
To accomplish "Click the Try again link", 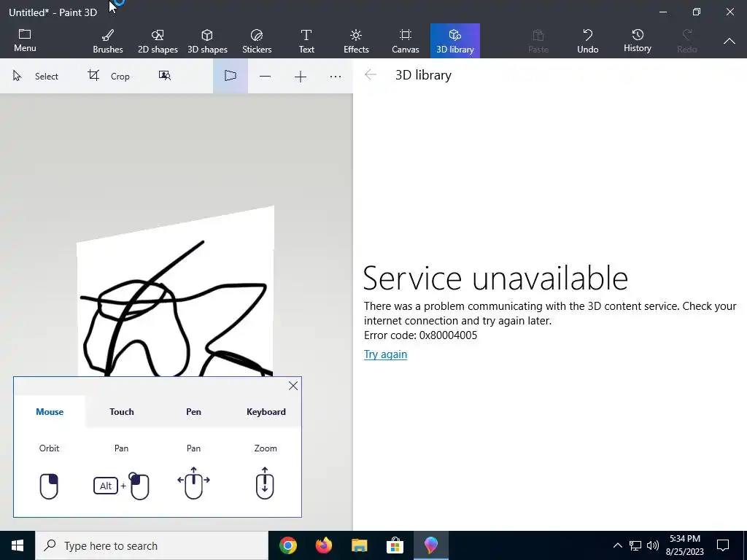I will [x=385, y=354].
